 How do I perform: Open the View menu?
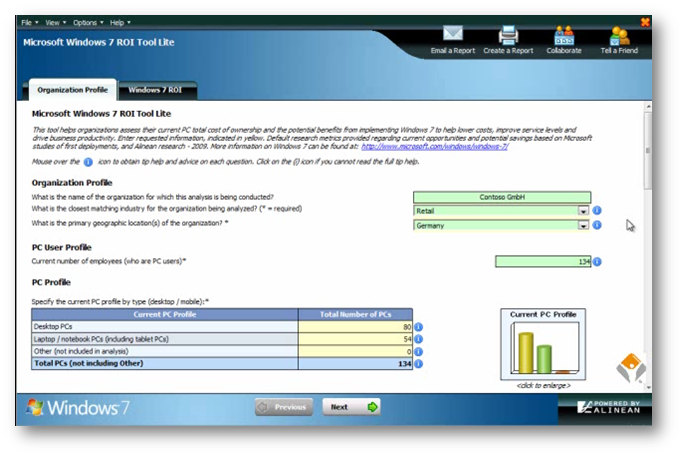pos(55,23)
